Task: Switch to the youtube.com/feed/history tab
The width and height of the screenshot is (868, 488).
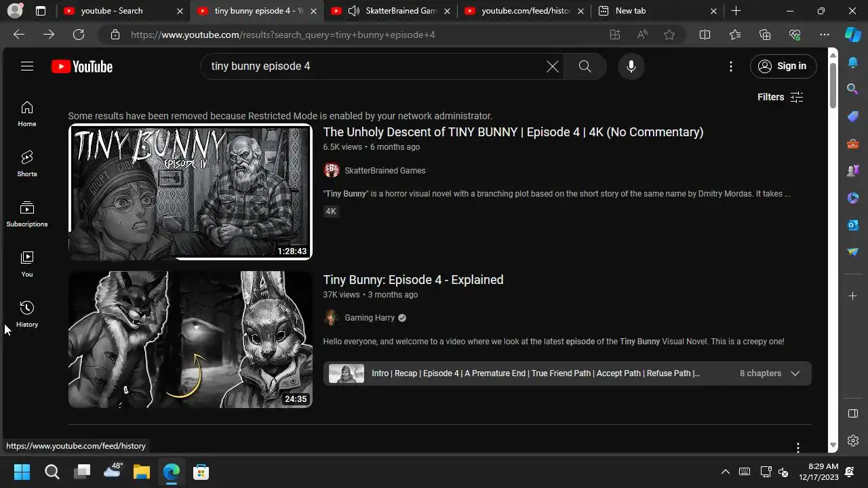Action: pyautogui.click(x=524, y=11)
